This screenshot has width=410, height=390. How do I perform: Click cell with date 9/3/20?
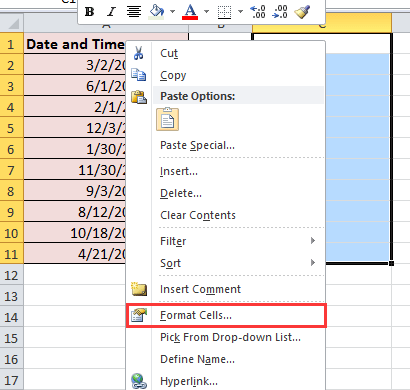click(x=75, y=191)
